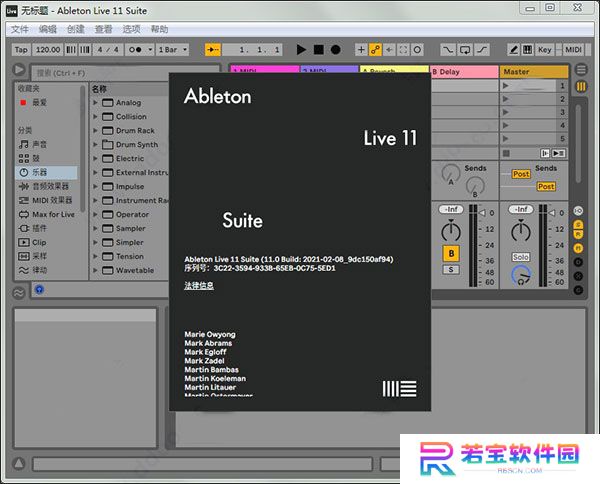600x484 pixels.
Task: Expand the Wavetable instrument folder
Action: coord(95,270)
